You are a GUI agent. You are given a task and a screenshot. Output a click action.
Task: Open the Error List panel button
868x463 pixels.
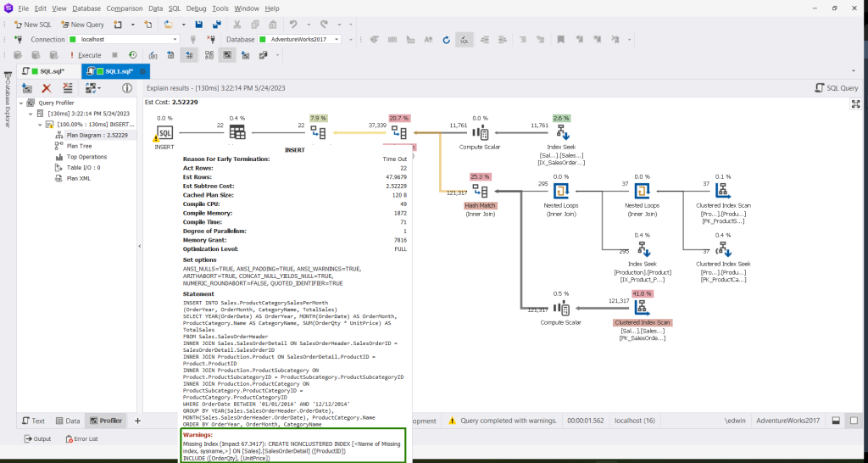tap(81, 438)
